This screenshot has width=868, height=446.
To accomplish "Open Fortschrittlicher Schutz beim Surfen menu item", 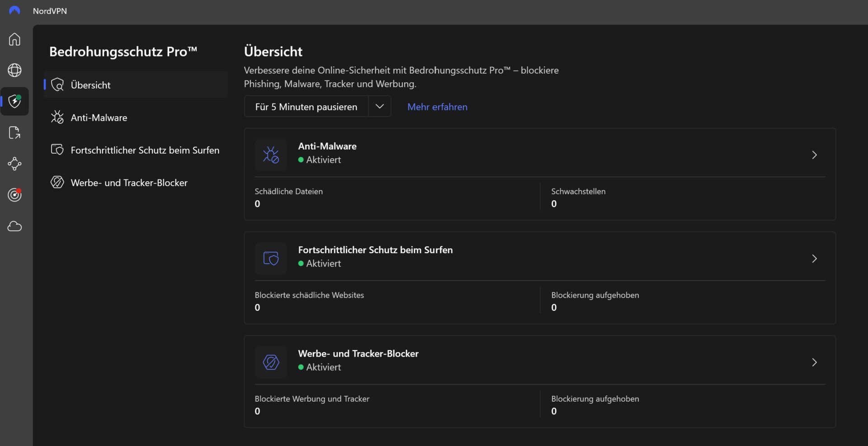I will [136, 150].
